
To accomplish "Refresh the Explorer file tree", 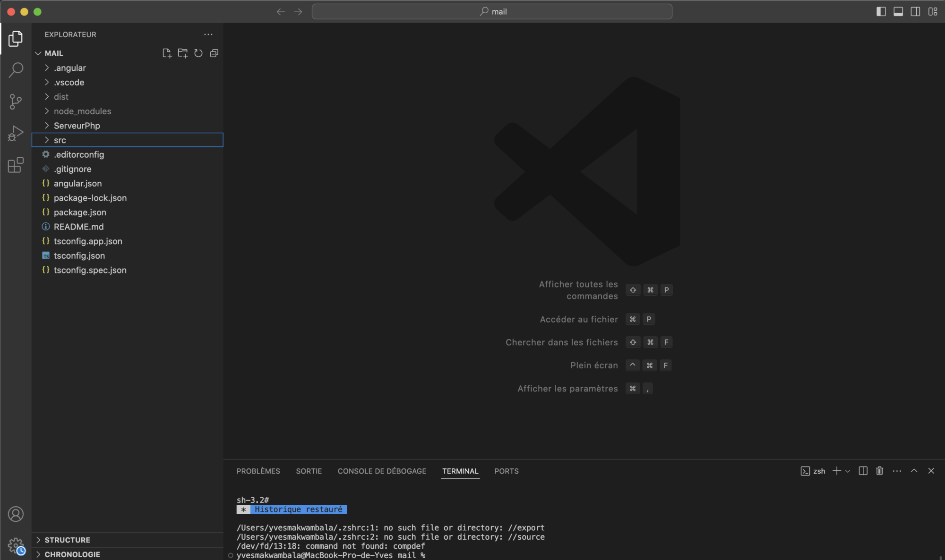I will (x=198, y=53).
